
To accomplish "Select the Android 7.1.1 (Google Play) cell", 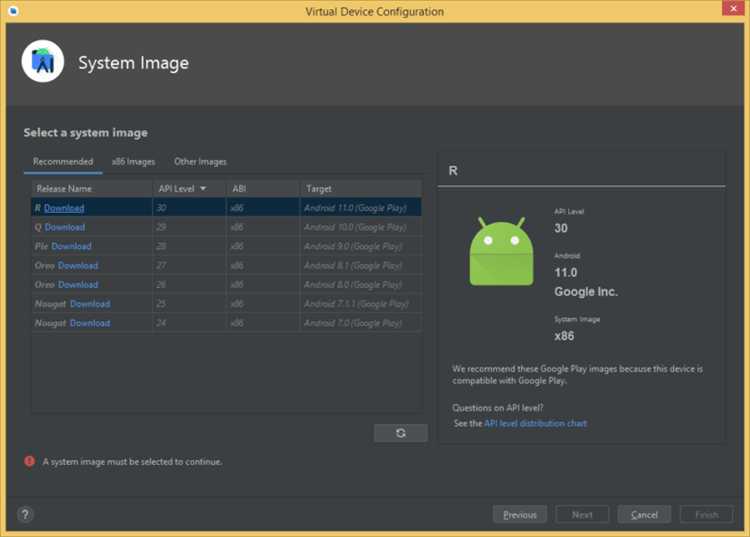I will 361,304.
